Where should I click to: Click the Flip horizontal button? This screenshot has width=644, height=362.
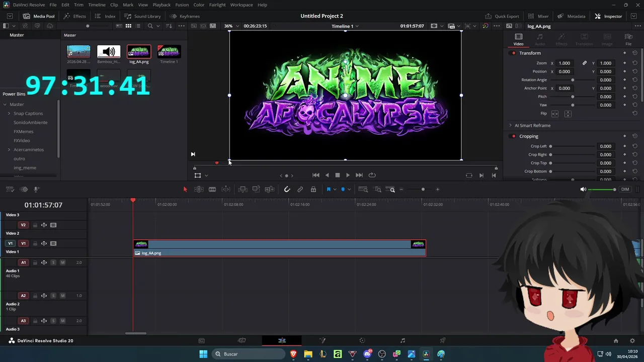pyautogui.click(x=555, y=114)
